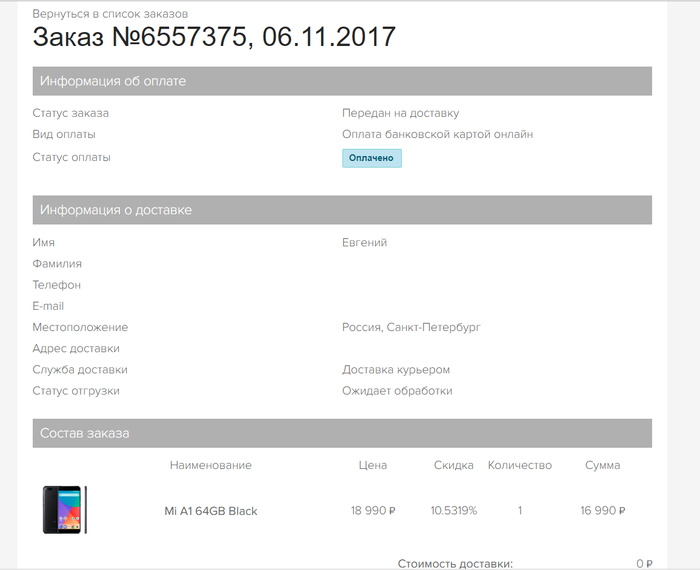Click the 'Количество' column header
This screenshot has height=570, width=700.
520,465
